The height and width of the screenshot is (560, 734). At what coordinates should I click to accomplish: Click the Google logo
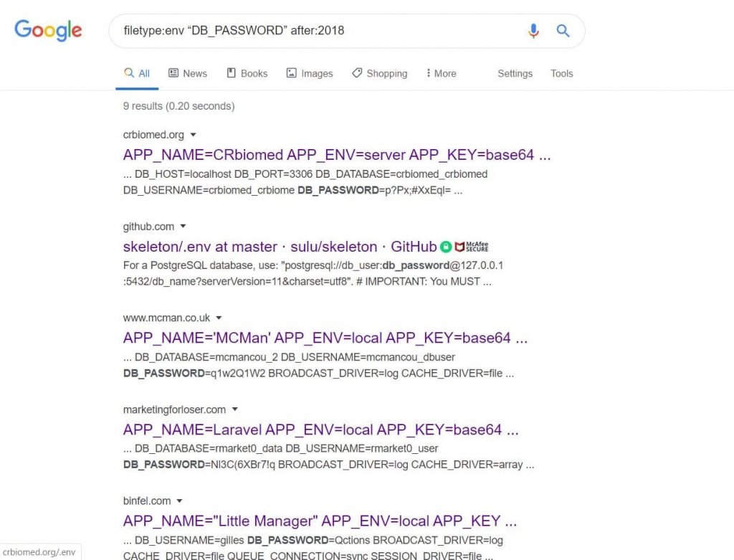pos(48,30)
